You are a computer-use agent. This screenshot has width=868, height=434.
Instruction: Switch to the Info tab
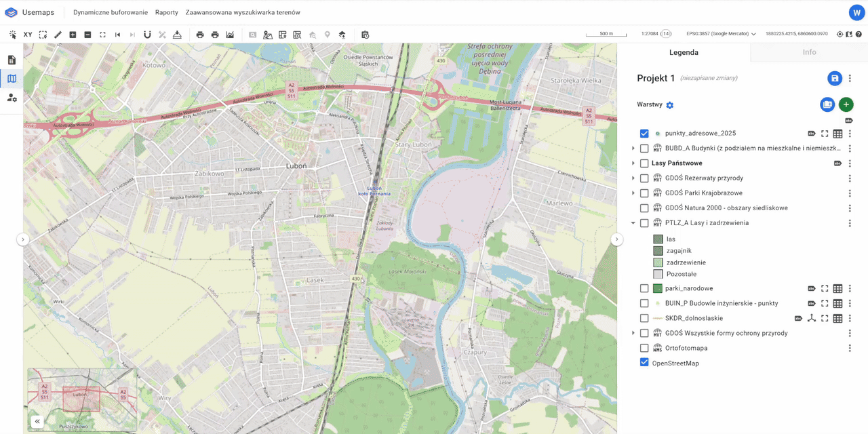[809, 52]
